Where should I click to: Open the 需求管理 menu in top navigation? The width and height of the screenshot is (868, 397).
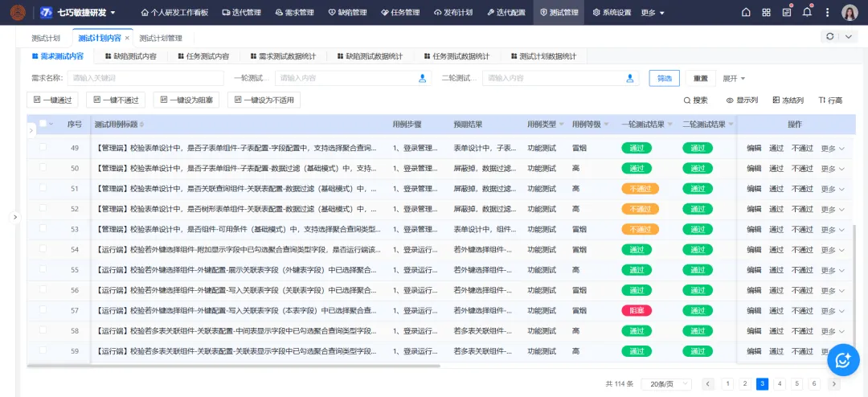click(x=294, y=13)
